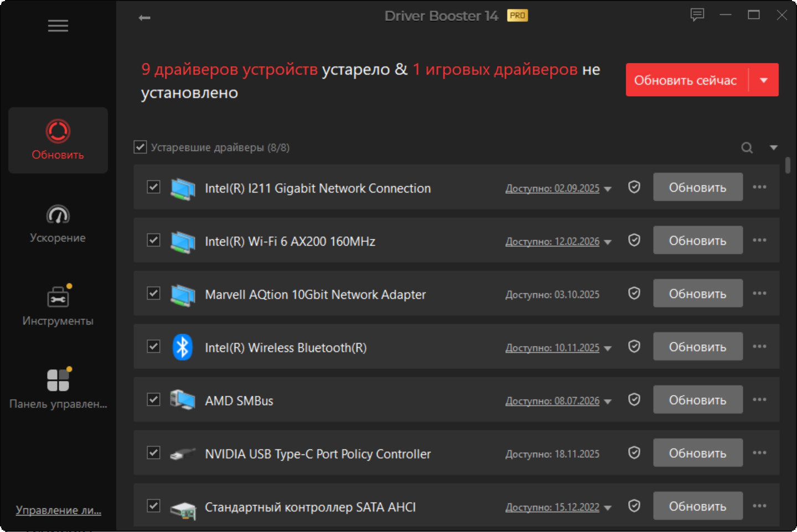Uncheck Intel(R) I211 Gigabit Network Connection
The width and height of the screenshot is (797, 532).
[x=154, y=187]
